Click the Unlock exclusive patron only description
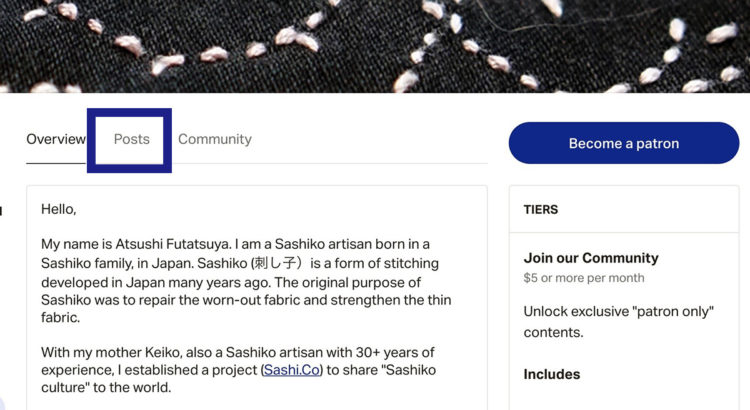Viewport: 750px width, 410px height. point(618,322)
